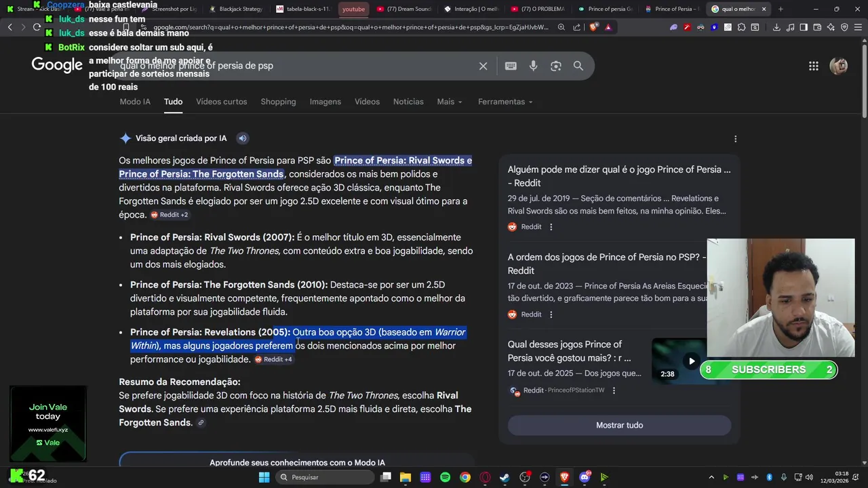Image resolution: width=868 pixels, height=488 pixels.
Task: Open Steam from the taskbar
Action: pos(505,477)
